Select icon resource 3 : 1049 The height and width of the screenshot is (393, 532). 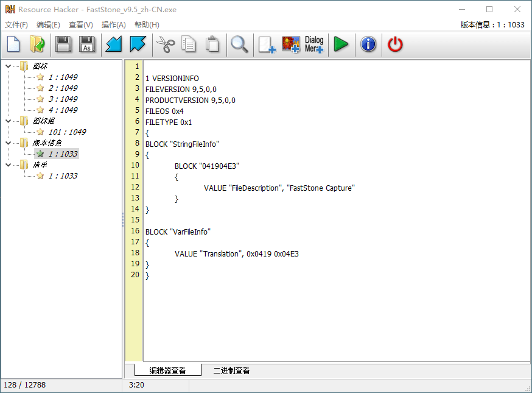[63, 99]
